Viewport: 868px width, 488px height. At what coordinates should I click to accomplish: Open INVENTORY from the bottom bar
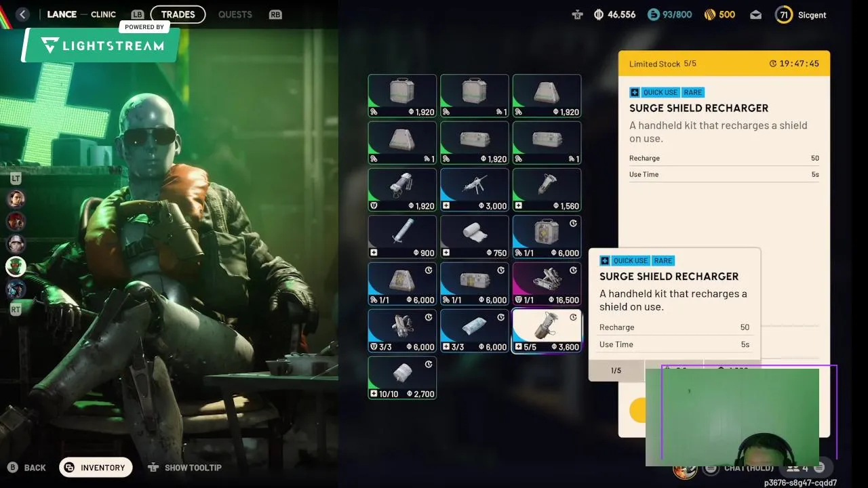(x=96, y=467)
